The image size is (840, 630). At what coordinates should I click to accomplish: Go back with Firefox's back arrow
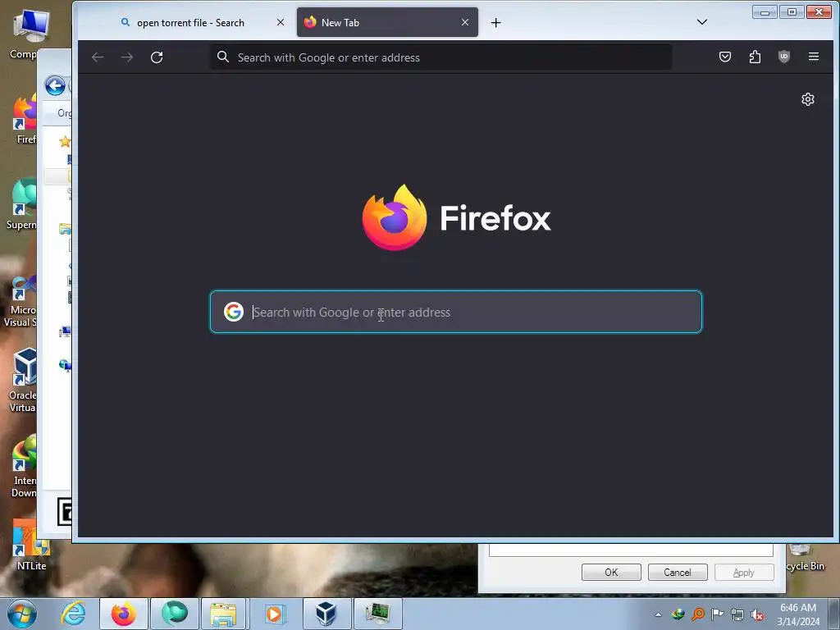[x=98, y=57]
